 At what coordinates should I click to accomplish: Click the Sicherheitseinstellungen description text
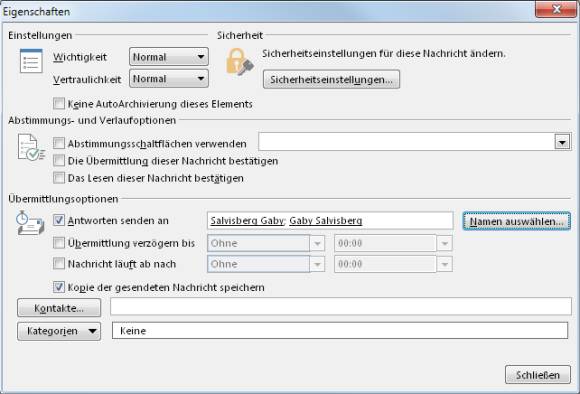[384, 53]
